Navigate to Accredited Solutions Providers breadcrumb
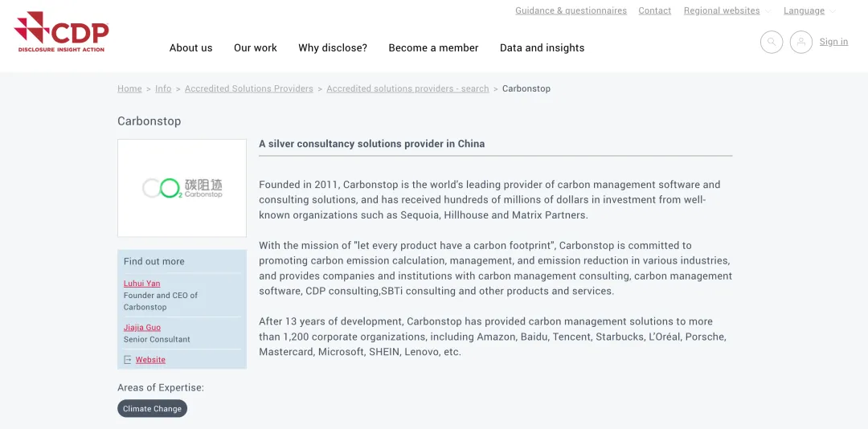868x429 pixels. (x=249, y=89)
